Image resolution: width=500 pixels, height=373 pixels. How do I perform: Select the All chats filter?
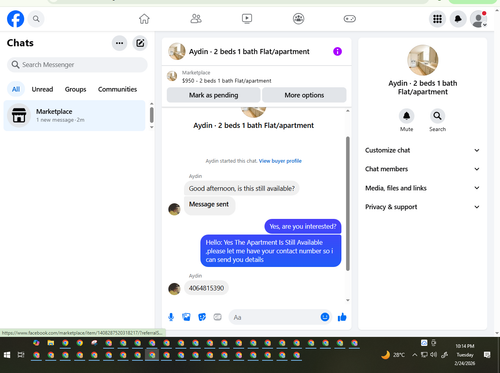pyautogui.click(x=16, y=89)
